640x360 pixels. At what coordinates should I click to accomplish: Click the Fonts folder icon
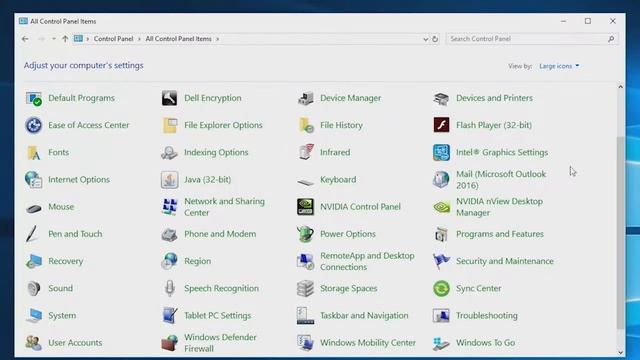(33, 153)
